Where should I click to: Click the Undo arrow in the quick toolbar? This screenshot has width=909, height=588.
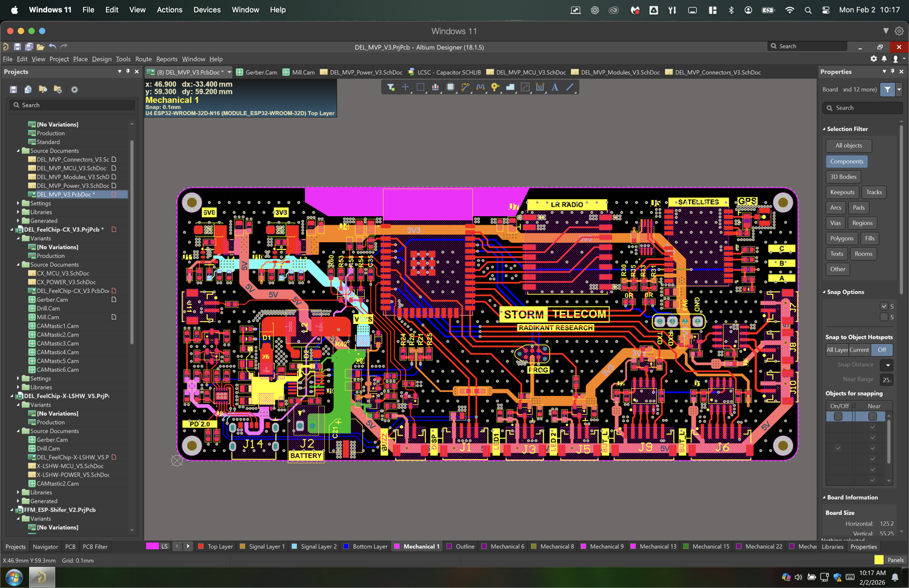coord(53,47)
